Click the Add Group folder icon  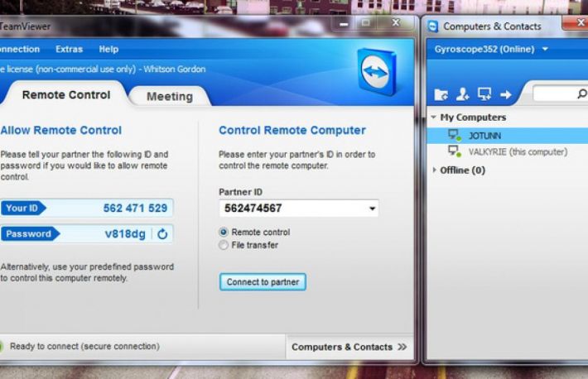[441, 94]
